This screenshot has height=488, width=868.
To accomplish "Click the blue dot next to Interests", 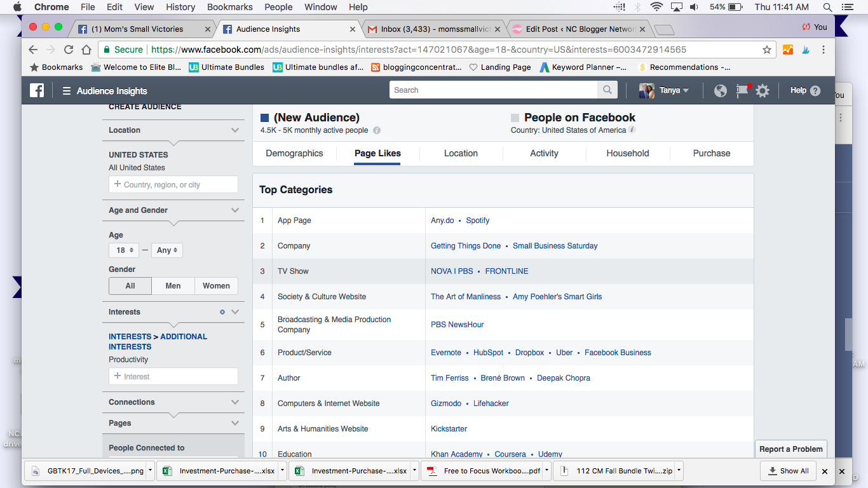I will (222, 312).
